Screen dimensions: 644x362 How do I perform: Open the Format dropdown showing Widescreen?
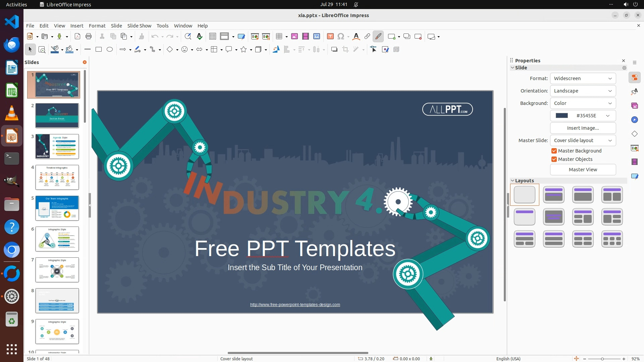(583, 78)
